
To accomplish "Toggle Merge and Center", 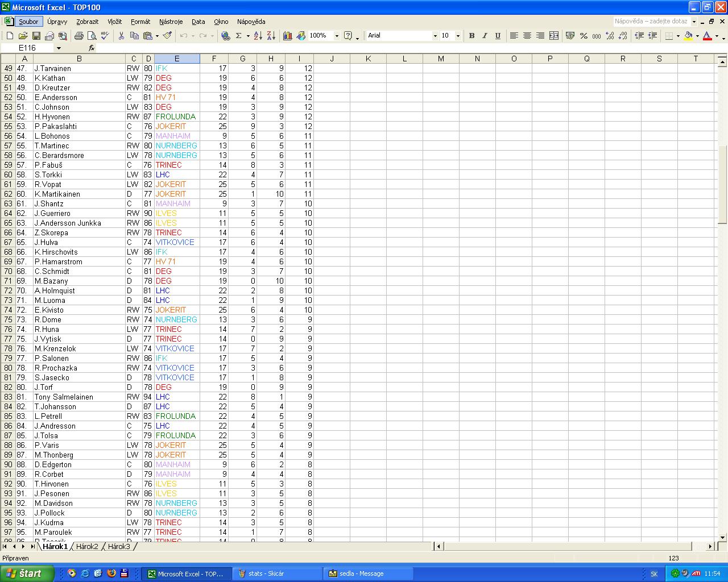I will click(x=553, y=36).
